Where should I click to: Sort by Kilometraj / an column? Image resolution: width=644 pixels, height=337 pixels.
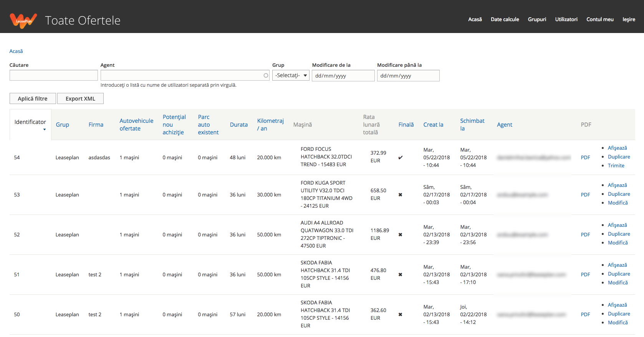(270, 125)
